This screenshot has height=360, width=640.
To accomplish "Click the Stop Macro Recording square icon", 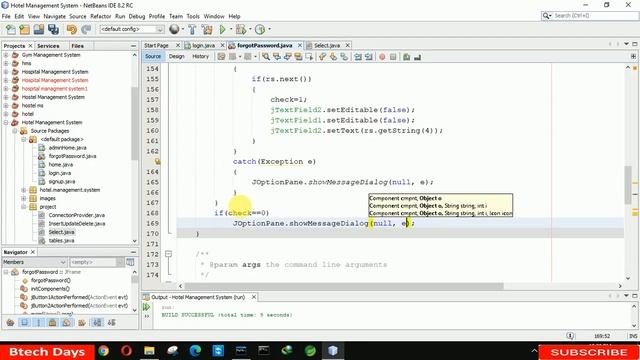I will [x=393, y=57].
